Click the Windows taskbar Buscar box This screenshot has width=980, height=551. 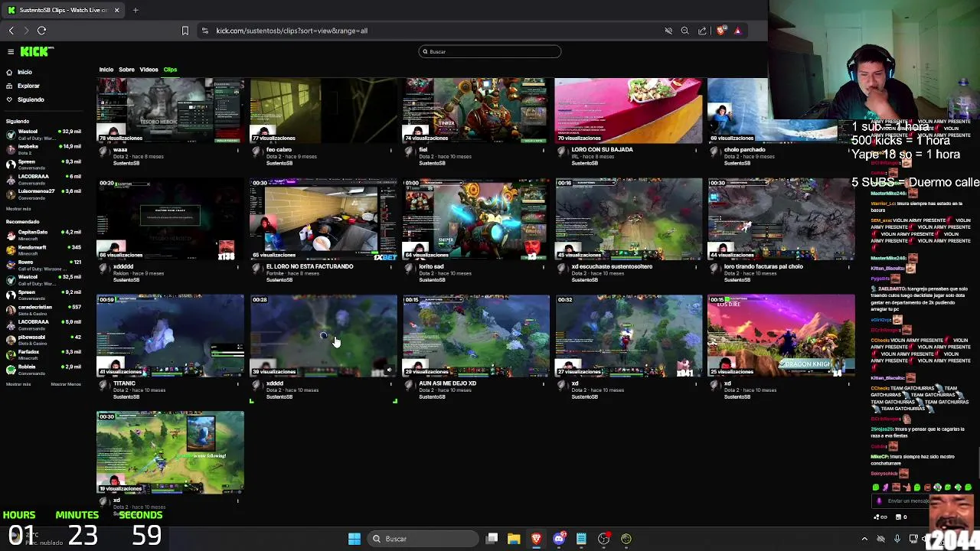point(421,539)
